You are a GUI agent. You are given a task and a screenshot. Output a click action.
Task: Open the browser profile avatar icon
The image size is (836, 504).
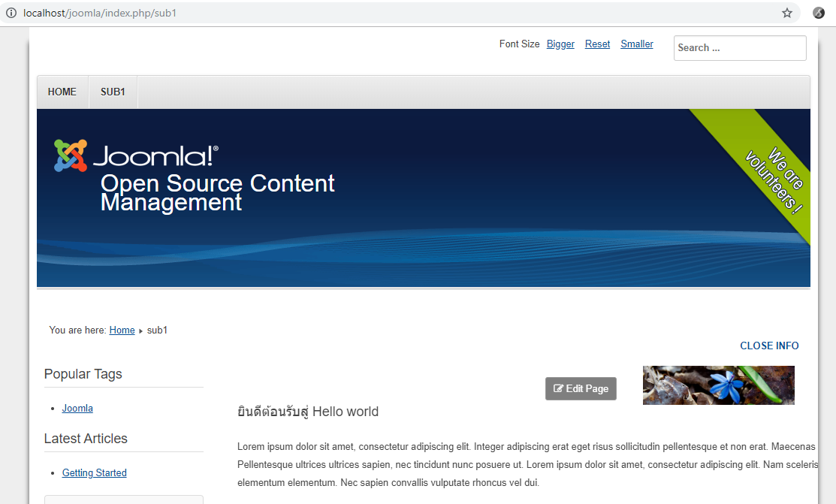819,13
